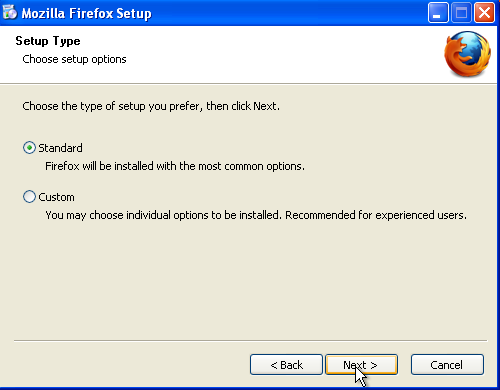Image resolution: width=500 pixels, height=390 pixels.
Task: Click the most common options description
Action: click(x=175, y=166)
